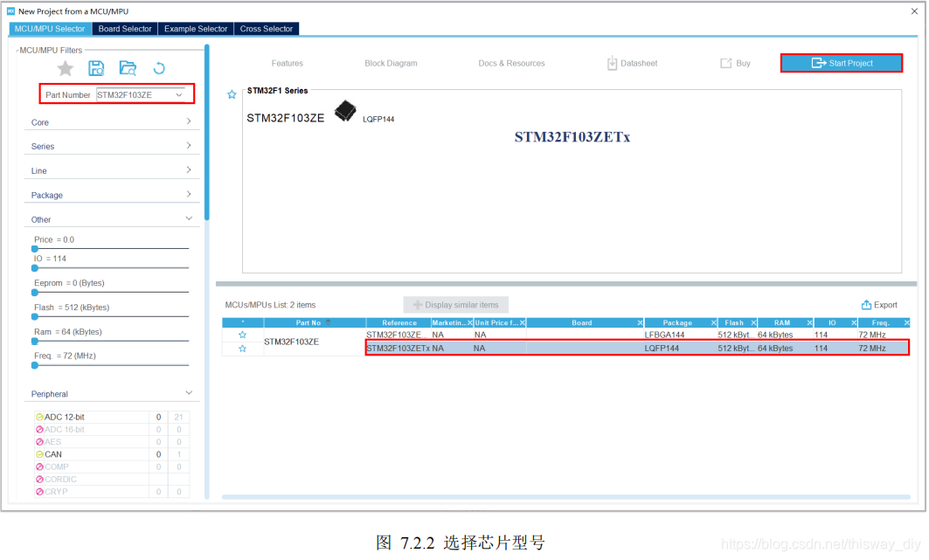
Task: Click the CRYP disabled peripheral icon
Action: [39, 492]
